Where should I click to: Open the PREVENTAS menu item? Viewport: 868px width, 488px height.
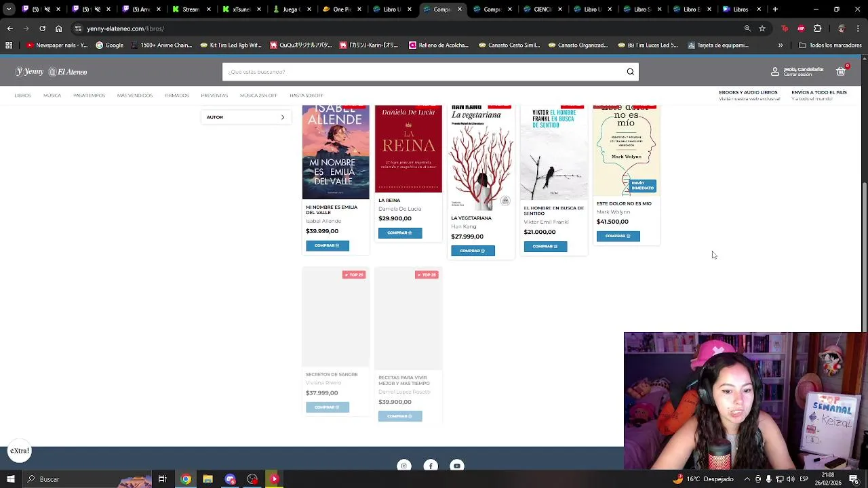(x=214, y=96)
